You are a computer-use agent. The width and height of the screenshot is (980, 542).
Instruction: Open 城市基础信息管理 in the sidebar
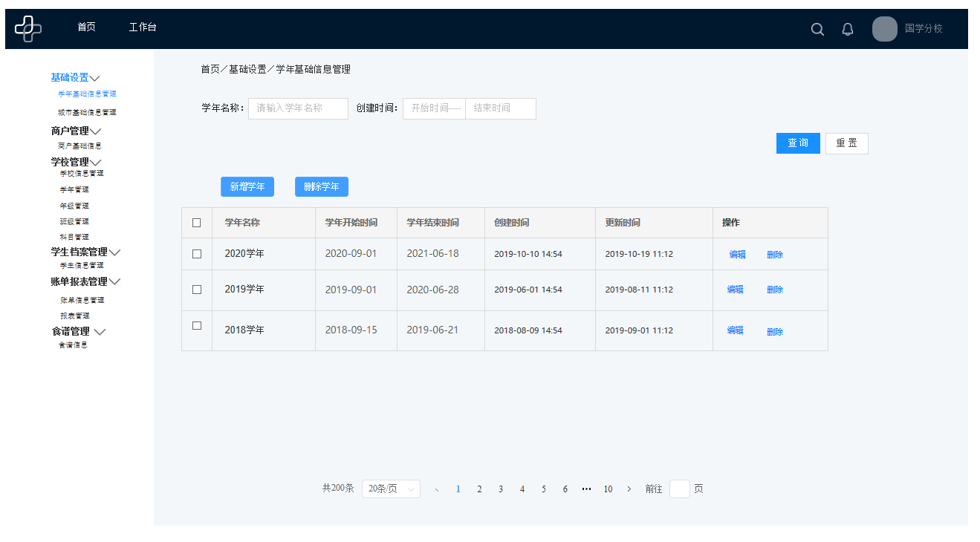coord(87,113)
